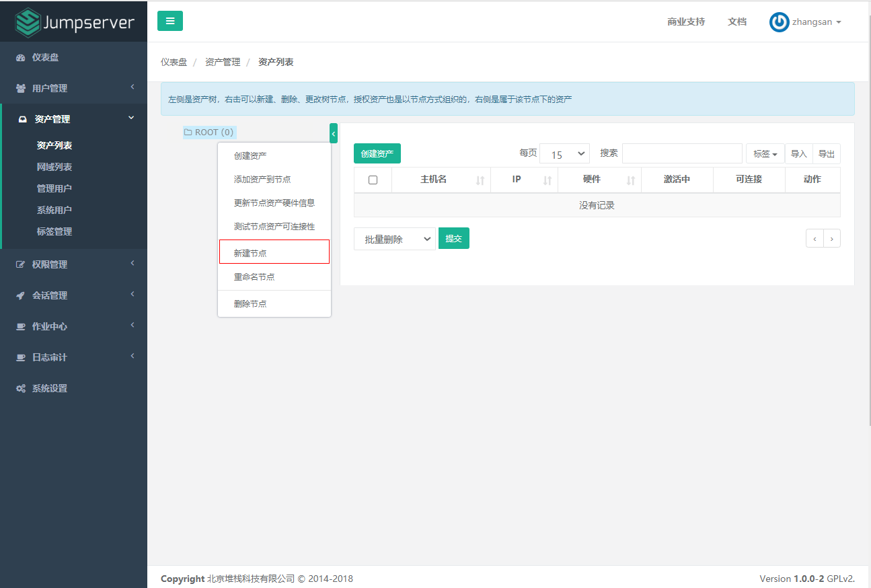The width and height of the screenshot is (871, 588).
Task: Select 删除节点 in the node context menu
Action: pos(251,303)
